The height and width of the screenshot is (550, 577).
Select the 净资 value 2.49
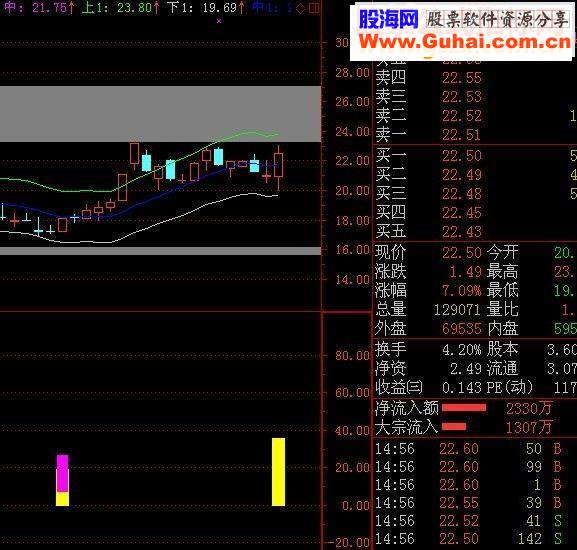pos(465,369)
